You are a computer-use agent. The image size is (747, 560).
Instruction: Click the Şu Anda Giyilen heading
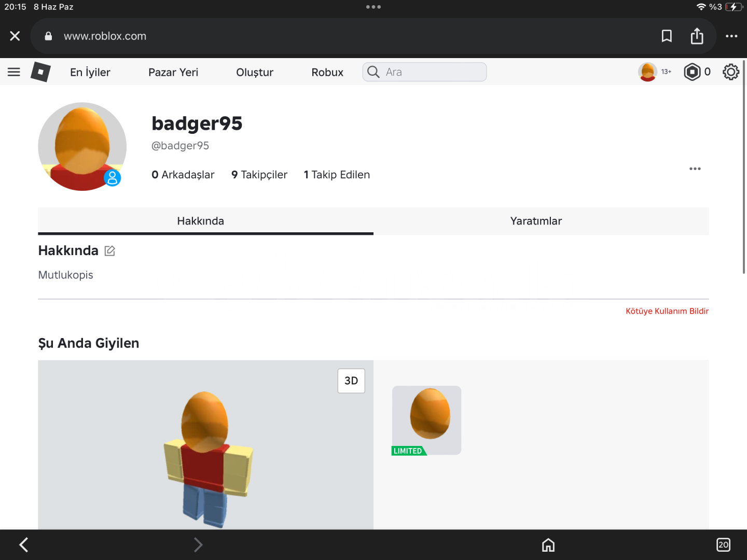(x=89, y=343)
